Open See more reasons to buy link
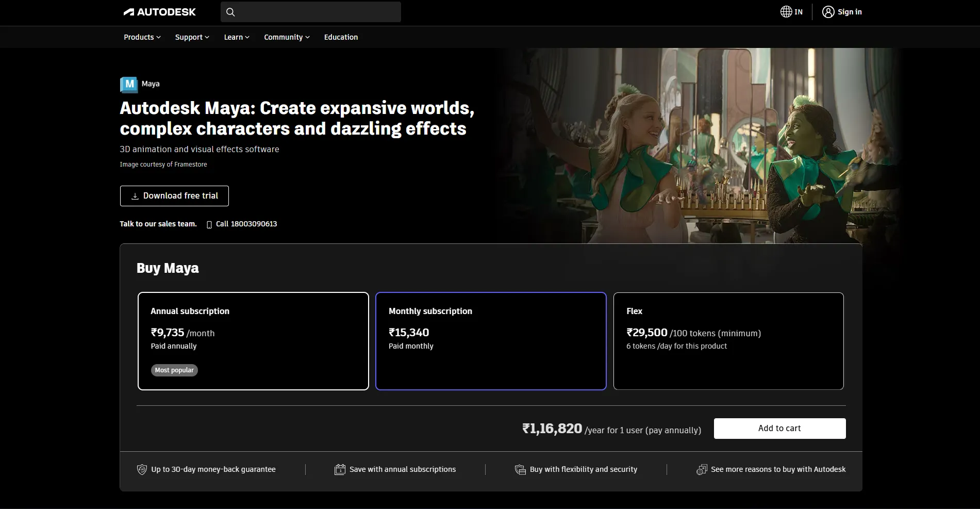 click(777, 469)
